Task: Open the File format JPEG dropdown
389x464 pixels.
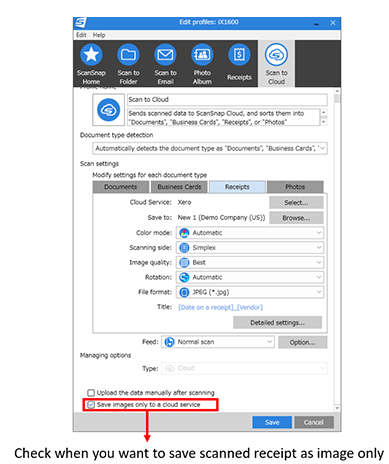Action: 250,292
